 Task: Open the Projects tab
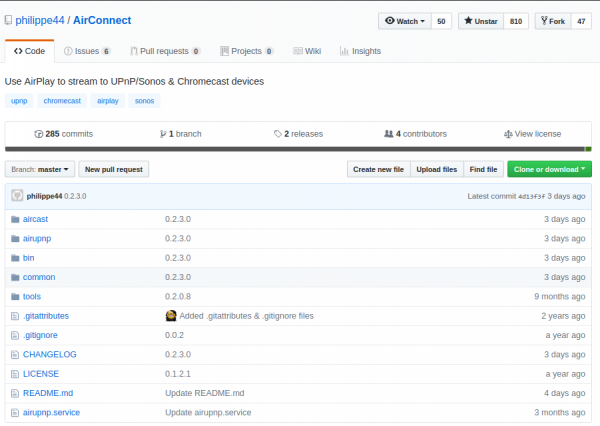tap(247, 51)
